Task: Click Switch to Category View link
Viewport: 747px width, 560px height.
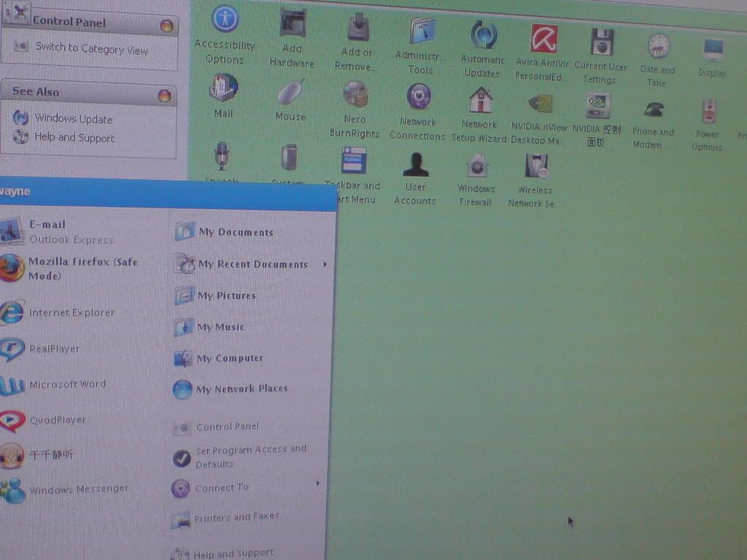Action: point(91,49)
